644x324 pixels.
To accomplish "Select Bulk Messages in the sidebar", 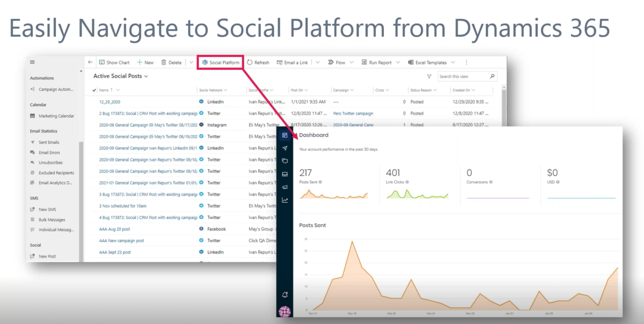I will click(48, 219).
